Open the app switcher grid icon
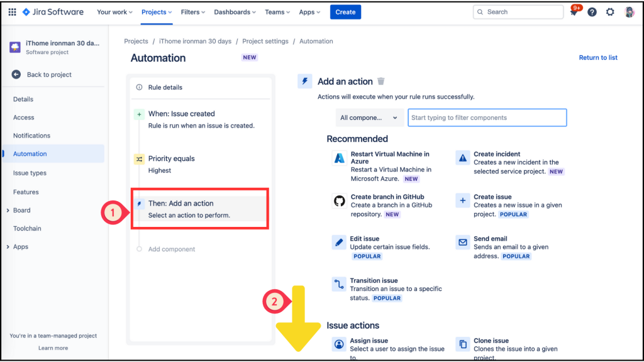644x362 pixels. point(13,12)
